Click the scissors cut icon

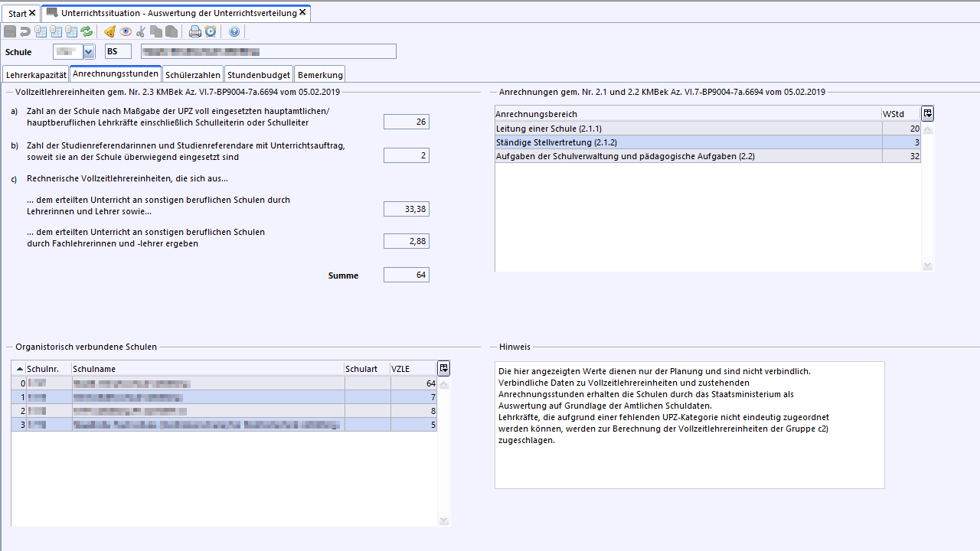pyautogui.click(x=141, y=31)
